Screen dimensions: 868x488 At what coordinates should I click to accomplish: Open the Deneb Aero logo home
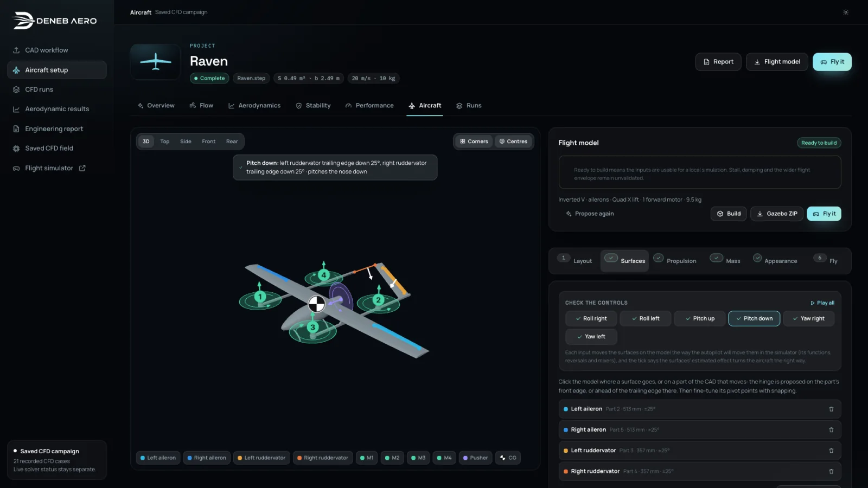(54, 21)
